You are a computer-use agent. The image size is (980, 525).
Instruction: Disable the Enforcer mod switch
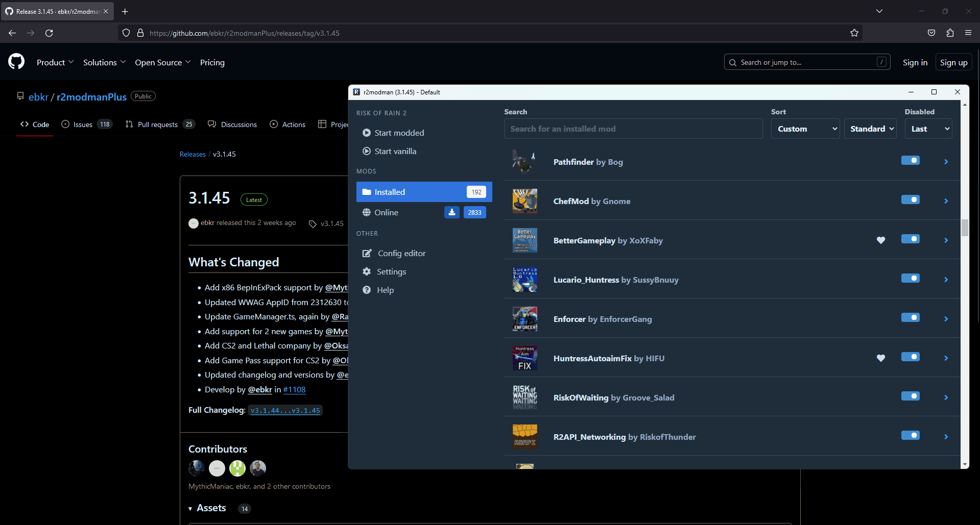(910, 317)
